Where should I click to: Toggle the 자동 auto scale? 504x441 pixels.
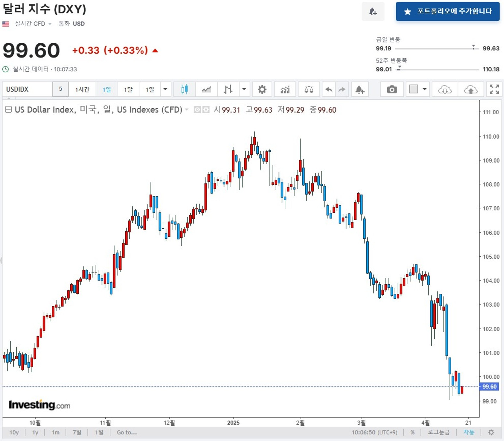(469, 432)
